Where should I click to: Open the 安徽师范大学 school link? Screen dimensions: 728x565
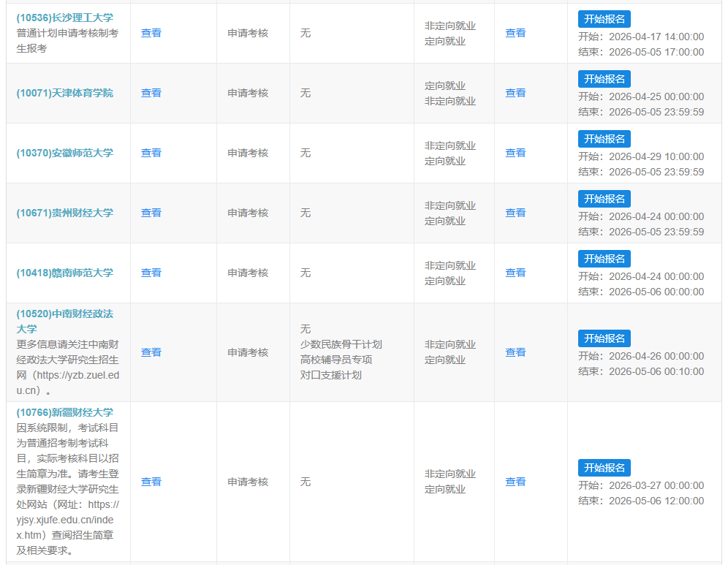[64, 153]
